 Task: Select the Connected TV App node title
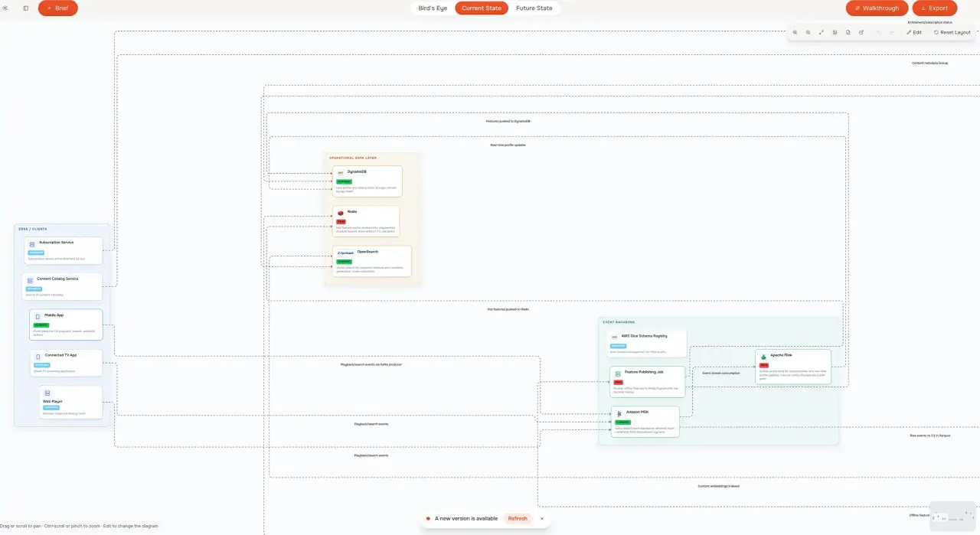[x=61, y=355]
